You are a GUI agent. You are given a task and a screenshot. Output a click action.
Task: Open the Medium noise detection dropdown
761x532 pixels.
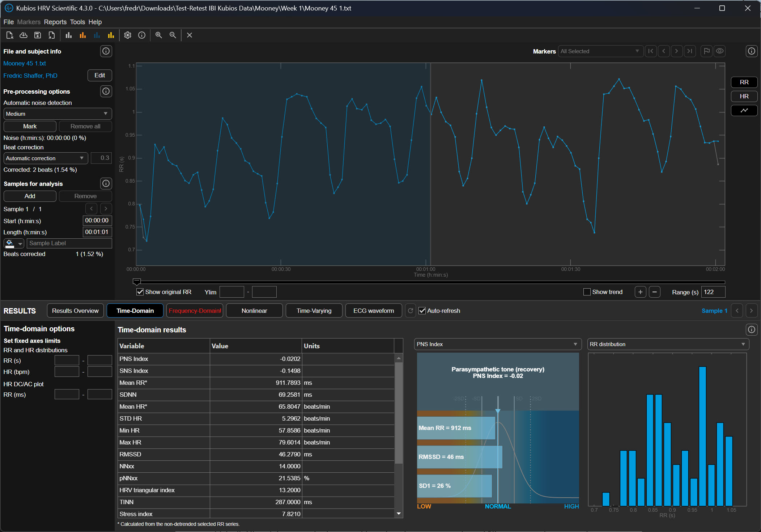point(58,114)
